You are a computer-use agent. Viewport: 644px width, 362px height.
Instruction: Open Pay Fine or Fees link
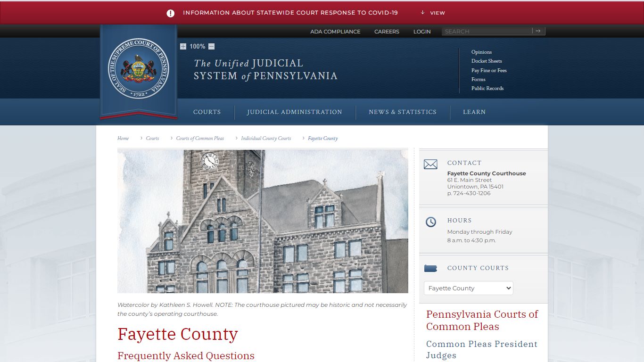[x=489, y=70]
